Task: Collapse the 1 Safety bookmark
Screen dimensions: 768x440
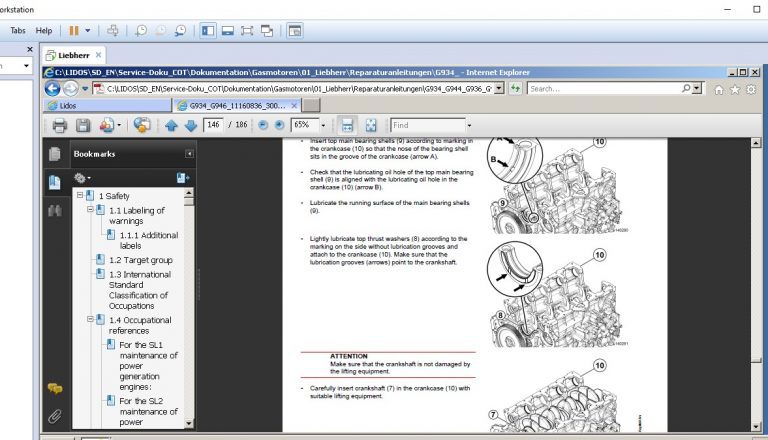Action: (x=80, y=195)
